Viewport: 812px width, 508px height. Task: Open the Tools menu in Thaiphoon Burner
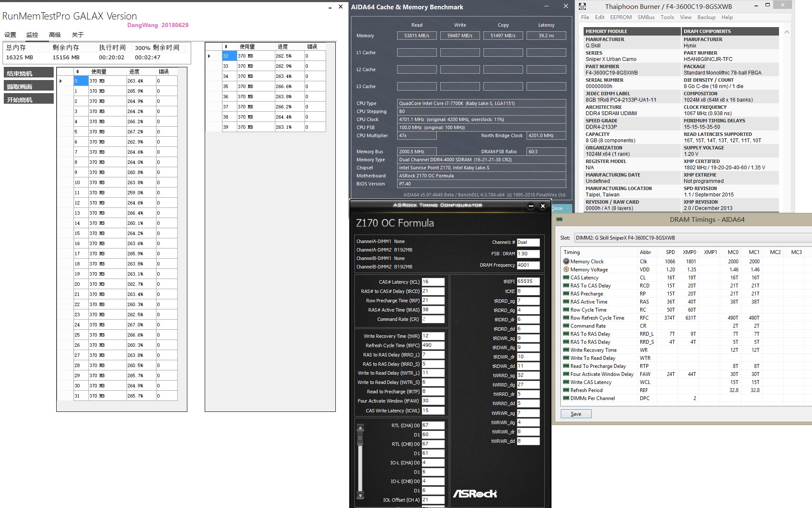pyautogui.click(x=667, y=17)
